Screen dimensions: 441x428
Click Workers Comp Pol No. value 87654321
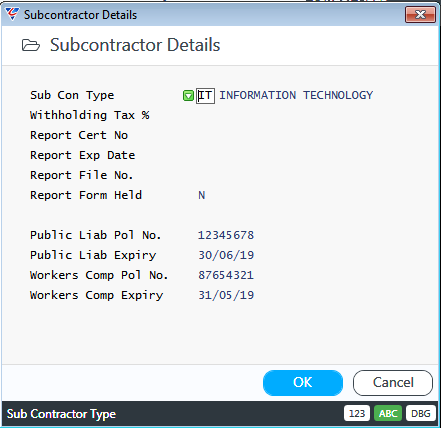226,275
